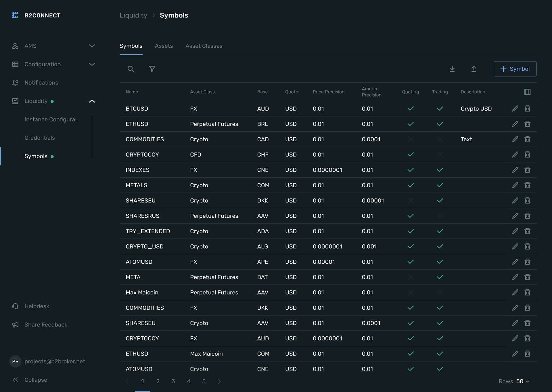Switch to the Asset Classes tab
This screenshot has height=392, width=552.
[204, 46]
